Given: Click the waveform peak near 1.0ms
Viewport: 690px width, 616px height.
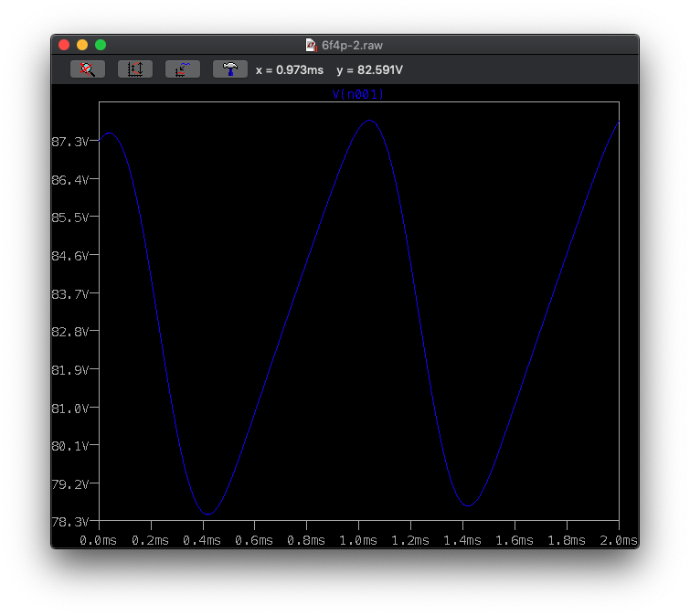Looking at the screenshot, I should pos(369,121).
